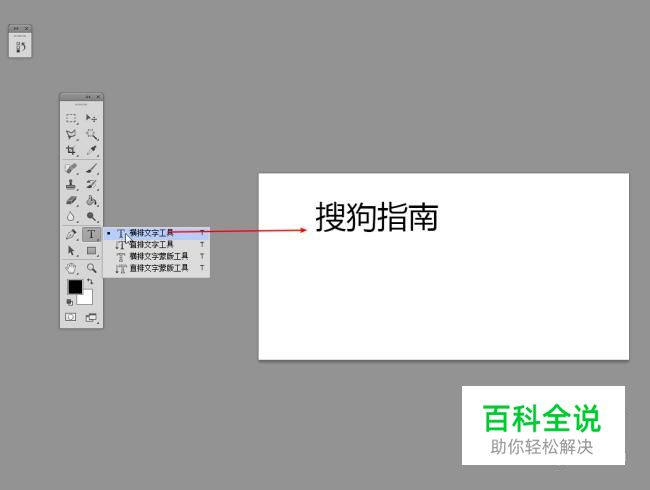The width and height of the screenshot is (650, 490).
Task: Select the Quick Selection tool
Action: coord(91,134)
